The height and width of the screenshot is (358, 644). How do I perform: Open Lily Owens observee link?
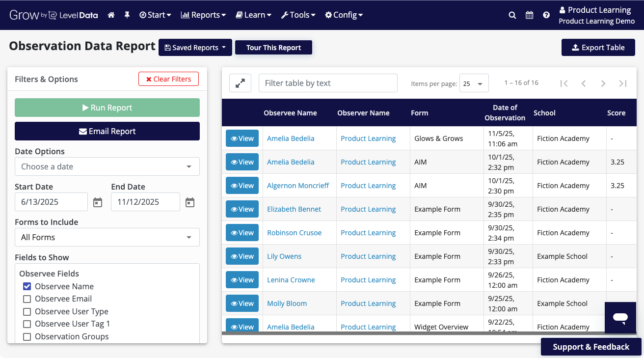point(284,256)
